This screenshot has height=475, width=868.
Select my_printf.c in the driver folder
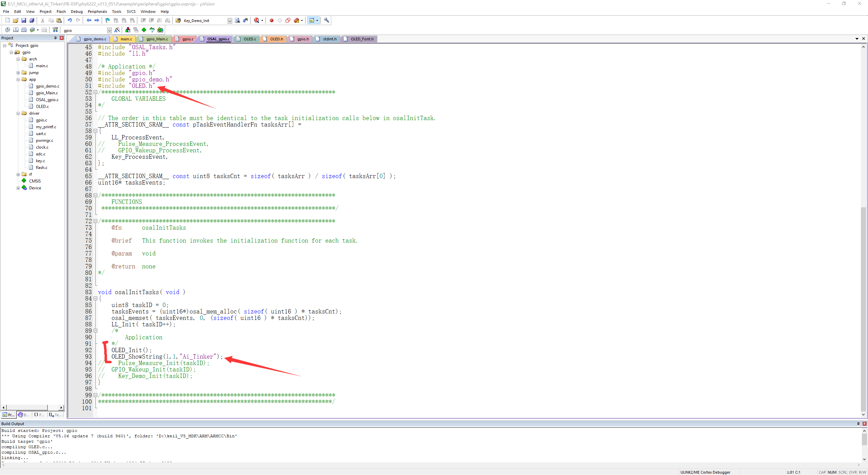click(46, 127)
